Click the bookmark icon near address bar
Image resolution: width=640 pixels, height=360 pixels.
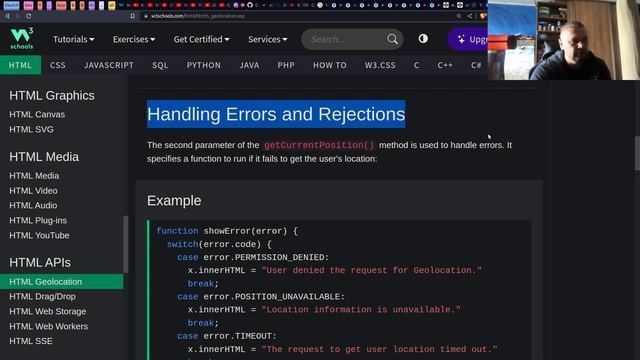tap(133, 16)
